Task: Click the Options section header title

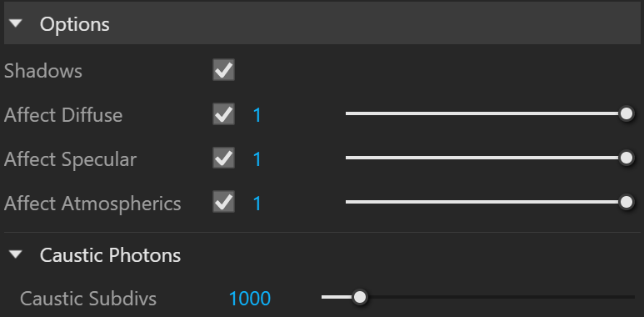Action: pyautogui.click(x=75, y=24)
